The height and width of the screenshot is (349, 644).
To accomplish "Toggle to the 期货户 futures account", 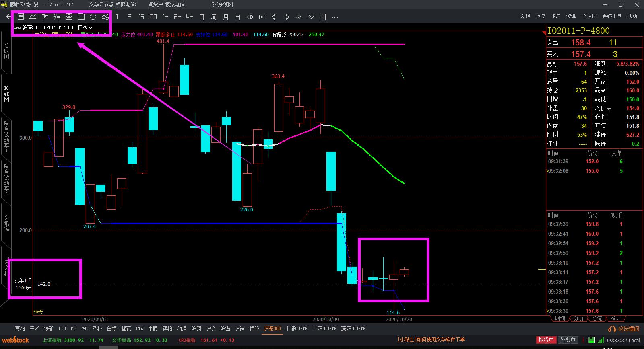I will click(546, 340).
